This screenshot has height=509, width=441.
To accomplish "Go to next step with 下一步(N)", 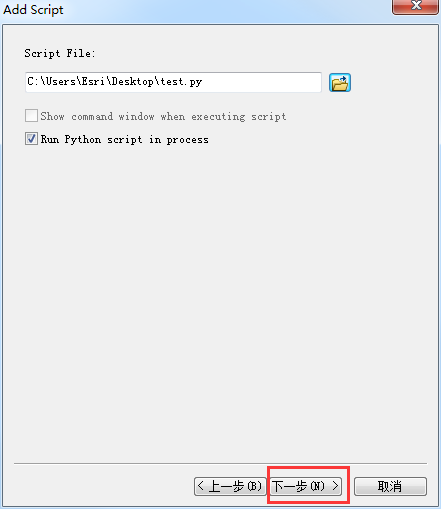I will coord(305,486).
